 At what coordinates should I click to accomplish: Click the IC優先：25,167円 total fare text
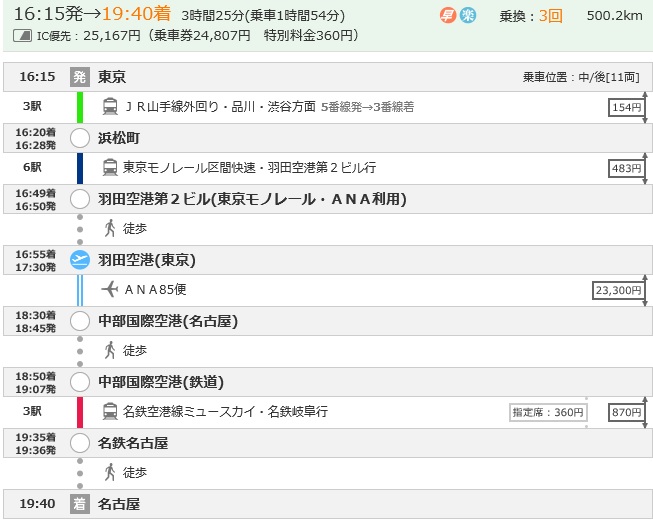(89, 36)
